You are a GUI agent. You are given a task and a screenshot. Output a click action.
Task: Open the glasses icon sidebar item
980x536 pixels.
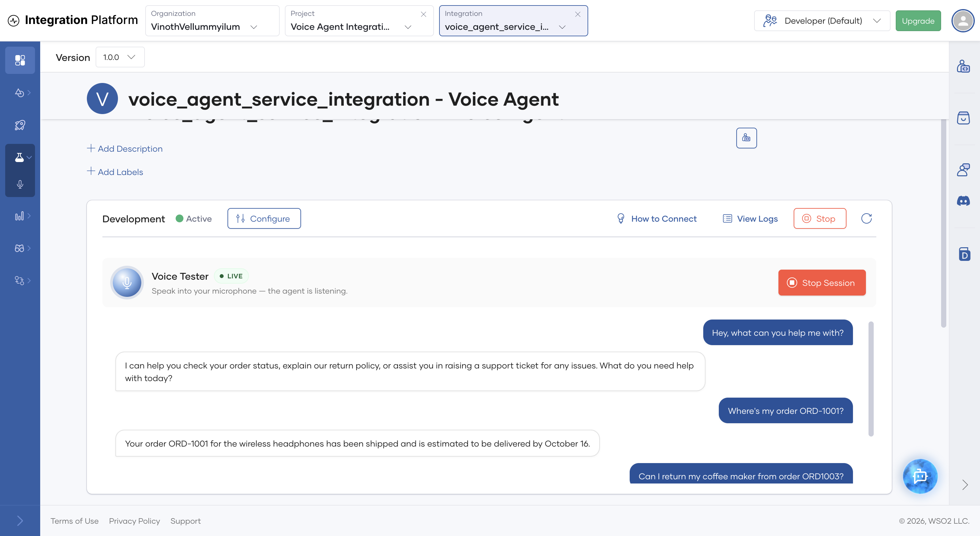(20, 249)
